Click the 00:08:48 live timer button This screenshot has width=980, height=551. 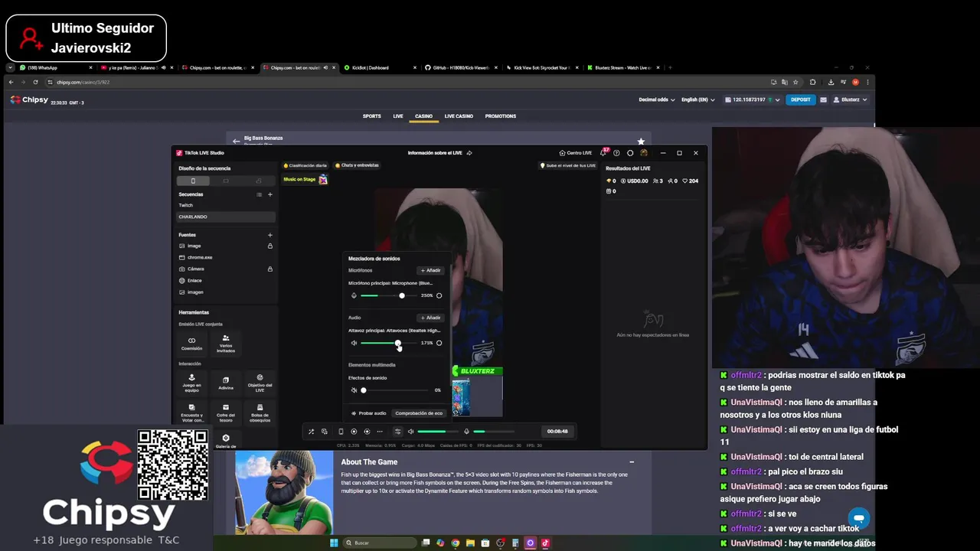click(557, 432)
